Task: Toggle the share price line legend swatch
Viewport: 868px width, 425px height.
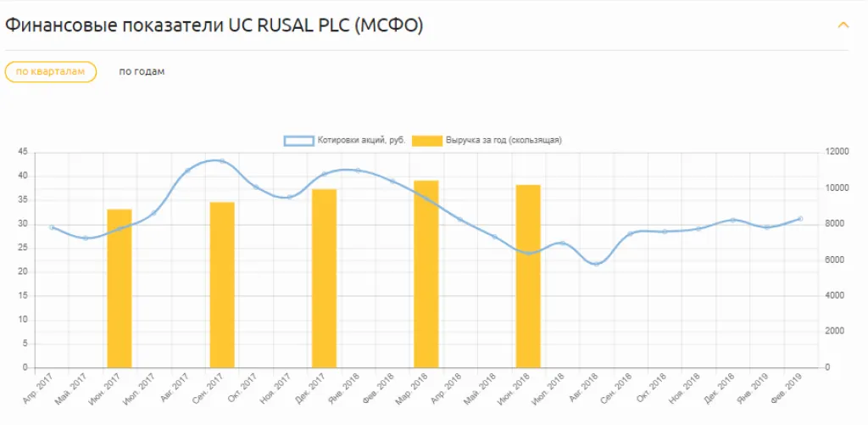Action: point(298,141)
